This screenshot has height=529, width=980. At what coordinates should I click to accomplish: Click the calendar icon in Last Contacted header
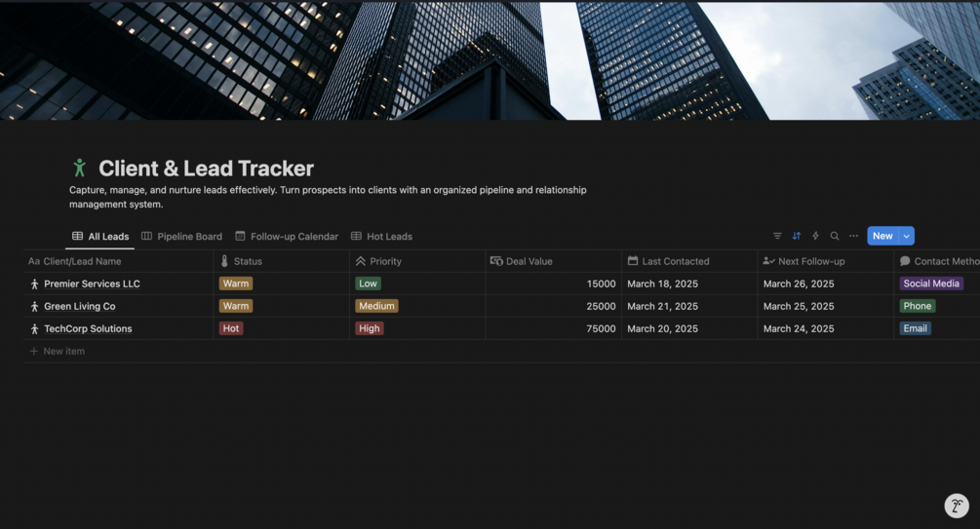click(x=633, y=261)
